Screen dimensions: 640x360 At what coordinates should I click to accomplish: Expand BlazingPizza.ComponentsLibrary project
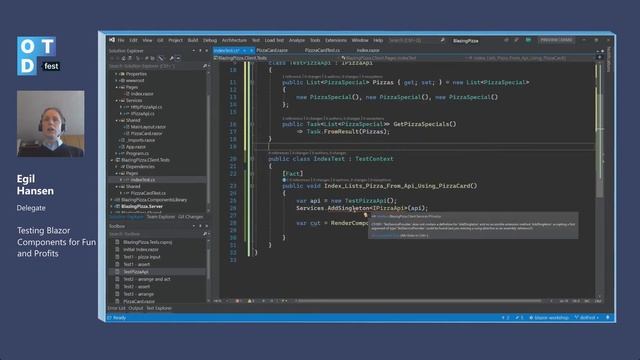111,200
